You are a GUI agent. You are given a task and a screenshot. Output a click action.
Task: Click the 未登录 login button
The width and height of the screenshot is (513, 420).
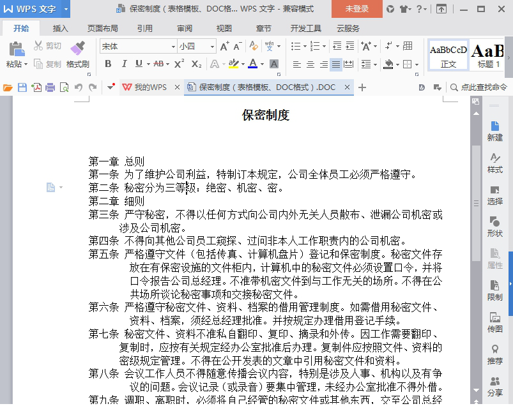(357, 9)
